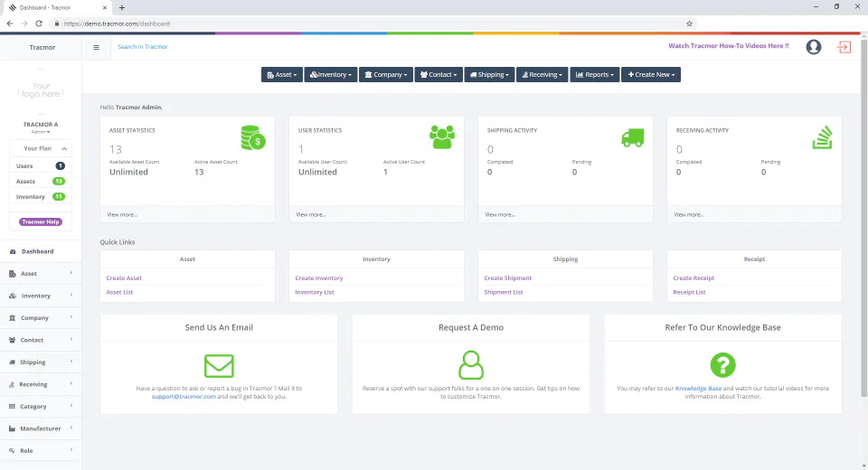Expand Asset in the sidebar menu
The width and height of the screenshot is (868, 470).
click(x=41, y=274)
